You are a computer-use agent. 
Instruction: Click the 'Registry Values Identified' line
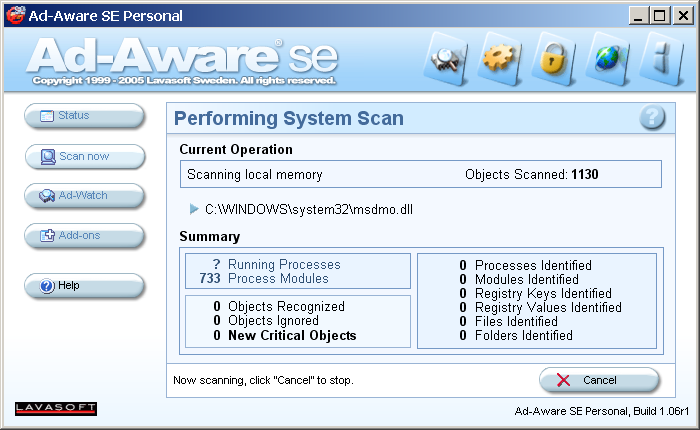[540, 307]
